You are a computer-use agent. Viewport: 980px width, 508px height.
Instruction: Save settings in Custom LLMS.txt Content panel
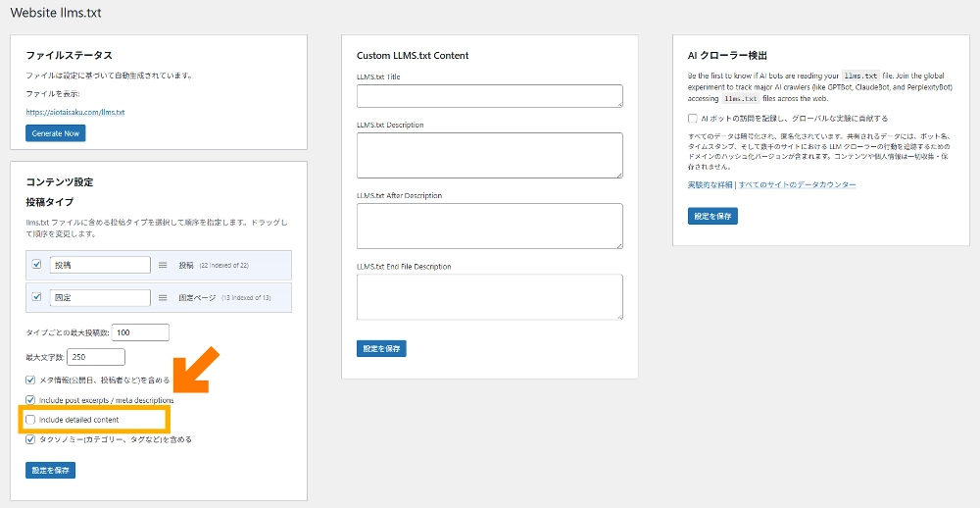coord(381,348)
